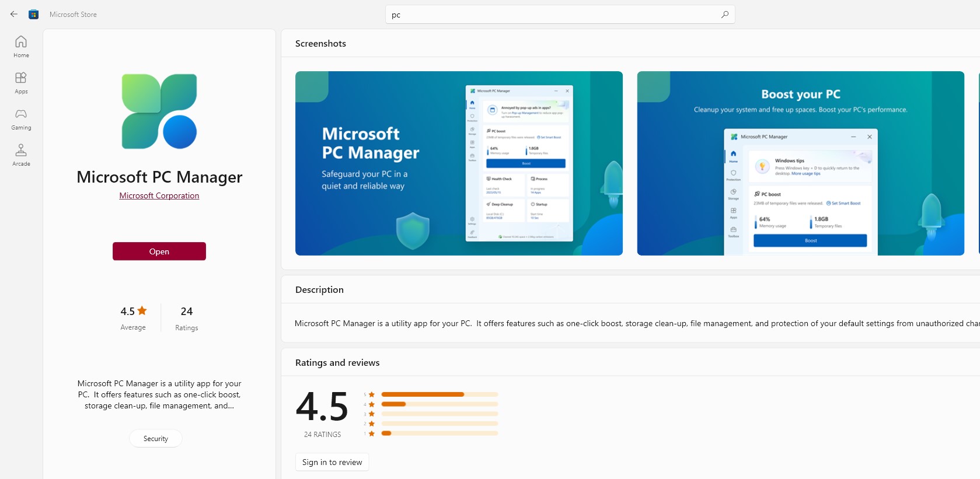Go back with the back arrow
The height and width of the screenshot is (479, 980).
14,14
